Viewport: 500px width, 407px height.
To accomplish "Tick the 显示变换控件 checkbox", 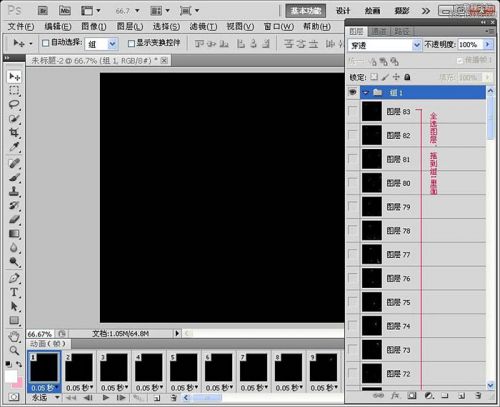I will click(x=131, y=43).
